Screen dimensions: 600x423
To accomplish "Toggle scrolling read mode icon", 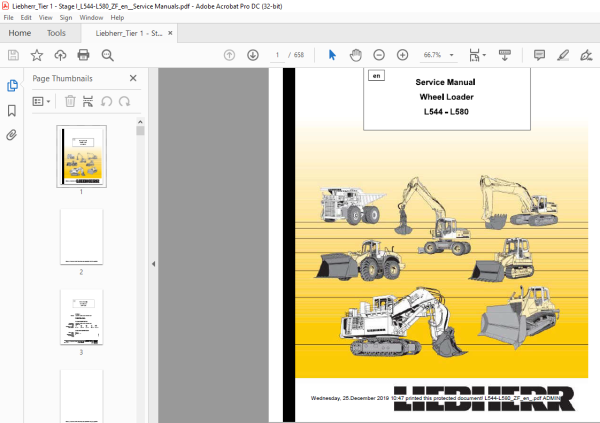I will (505, 55).
